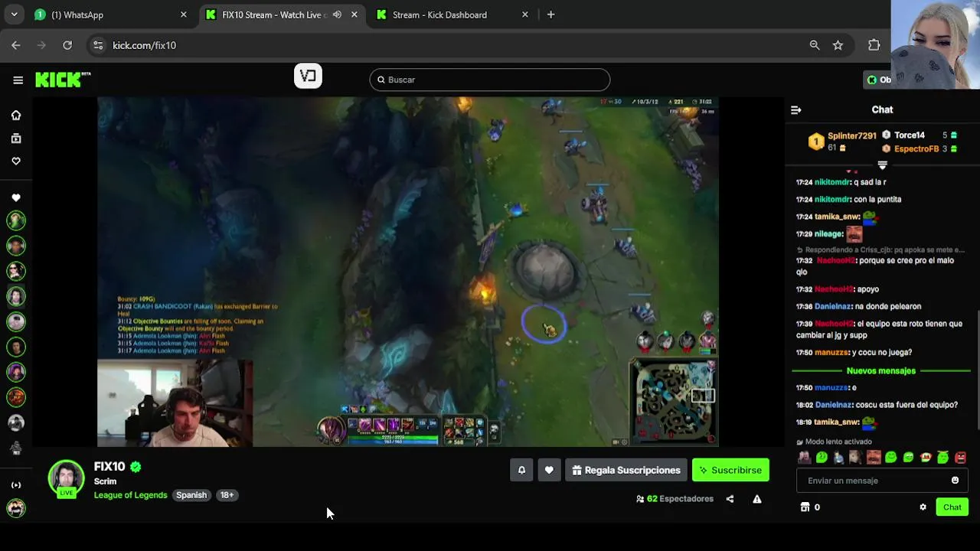
Task: Go forward with browser forward arrow
Action: coord(41,45)
